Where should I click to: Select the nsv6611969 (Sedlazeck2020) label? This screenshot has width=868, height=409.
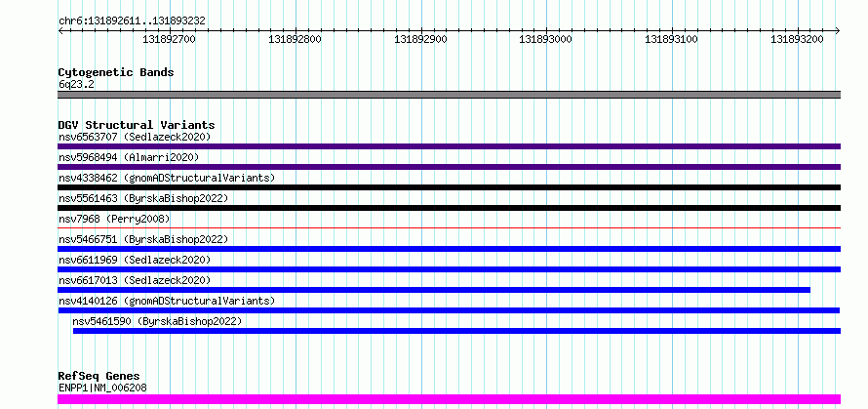[x=135, y=260]
